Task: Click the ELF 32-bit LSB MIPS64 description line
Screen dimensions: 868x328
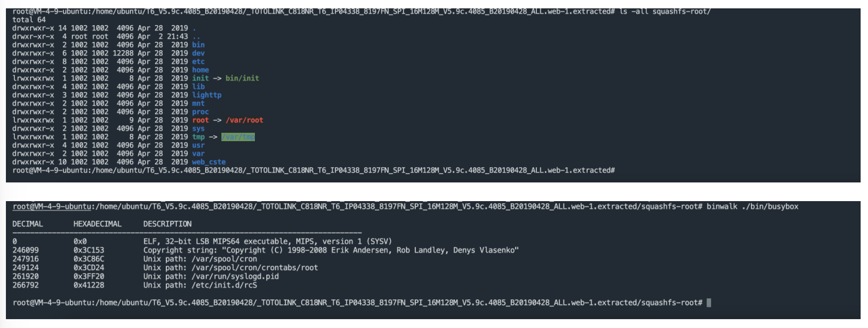Action: (x=268, y=241)
